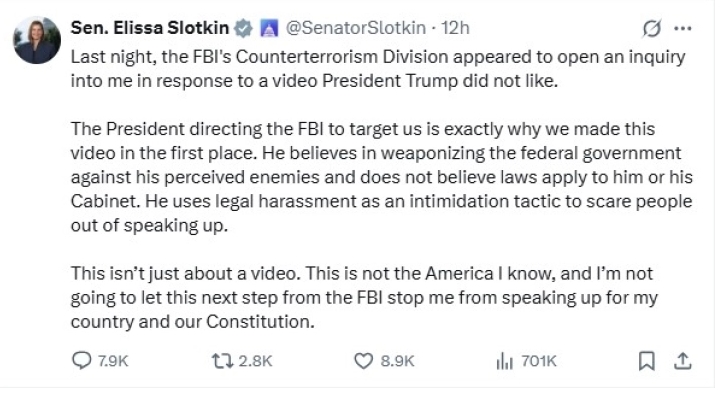Open the three-dot more options menu
This screenshot has width=722, height=407.
click(683, 30)
